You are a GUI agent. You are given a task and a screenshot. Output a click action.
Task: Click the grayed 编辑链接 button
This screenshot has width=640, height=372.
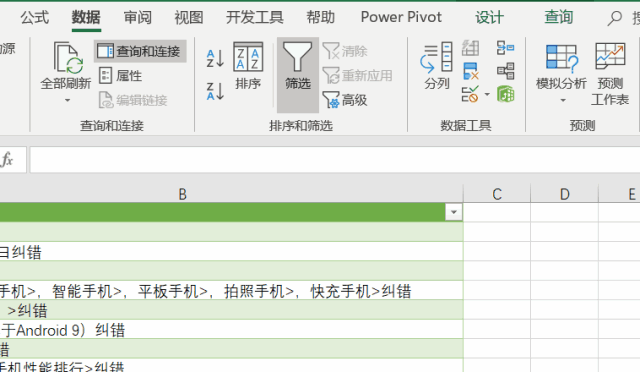133,100
